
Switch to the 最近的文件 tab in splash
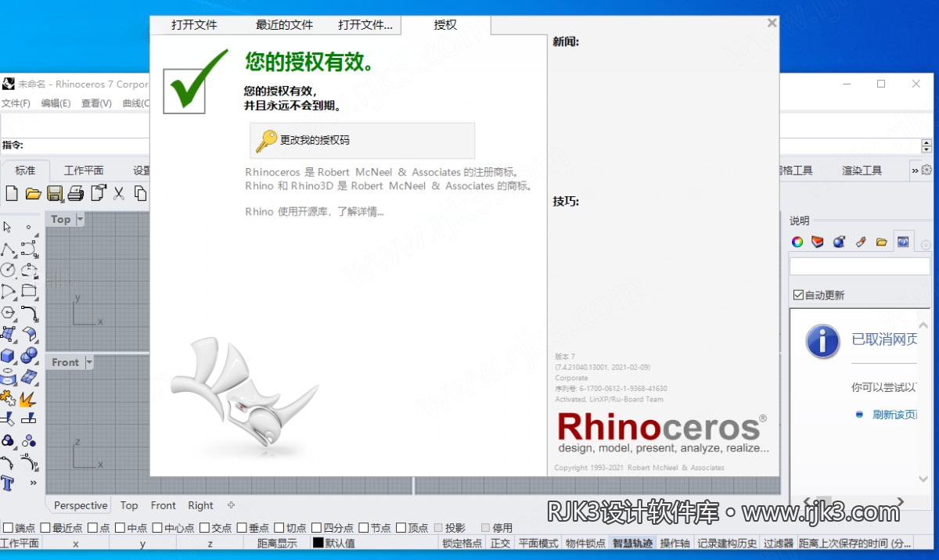[284, 25]
